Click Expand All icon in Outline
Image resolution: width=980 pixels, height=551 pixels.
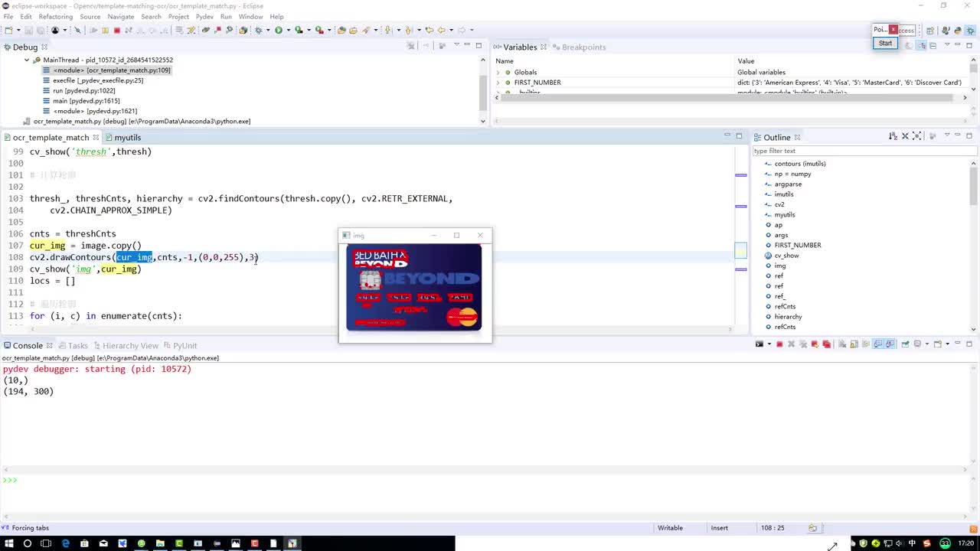coord(916,136)
